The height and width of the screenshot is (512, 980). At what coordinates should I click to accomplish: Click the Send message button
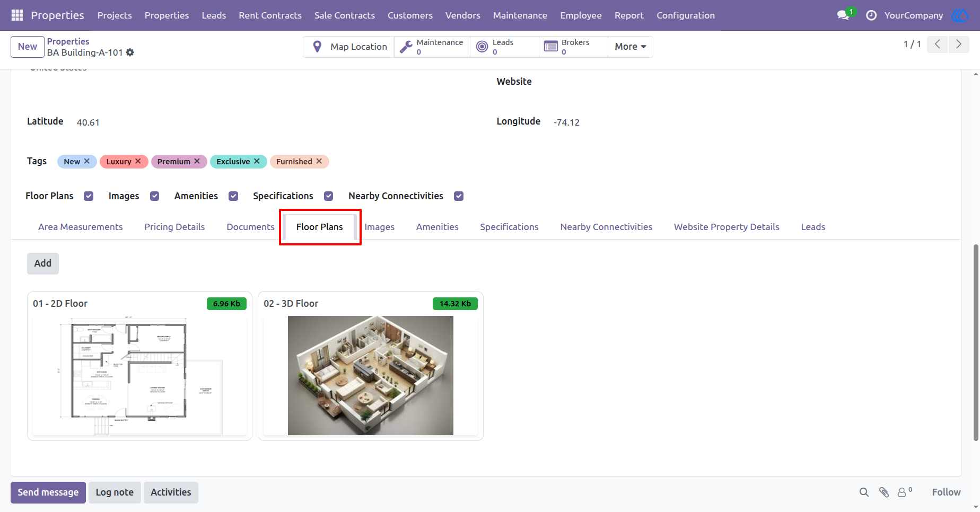(48, 492)
